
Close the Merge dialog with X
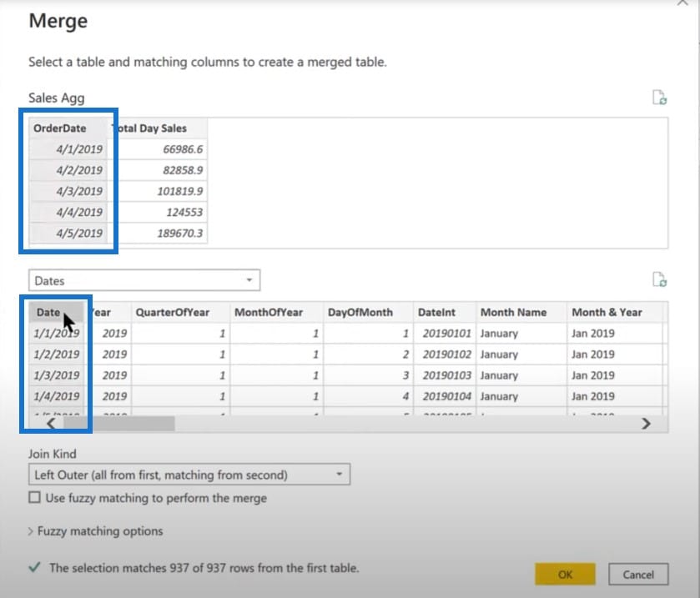(683, 3)
